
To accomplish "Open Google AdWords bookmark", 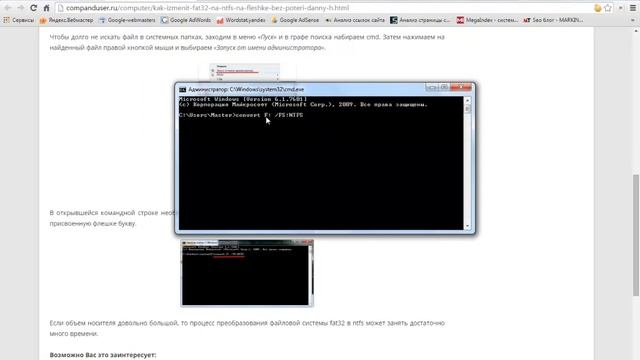I will tap(186, 20).
